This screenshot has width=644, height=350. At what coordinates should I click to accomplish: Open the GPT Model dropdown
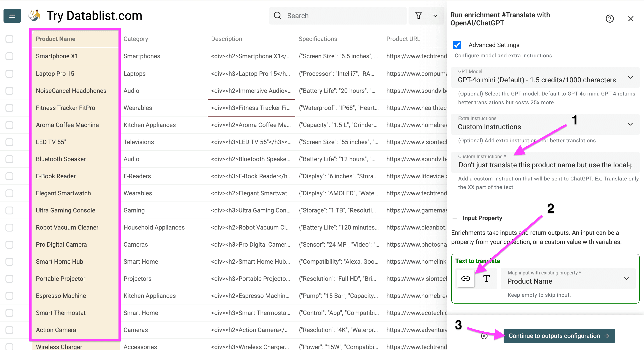tap(630, 78)
